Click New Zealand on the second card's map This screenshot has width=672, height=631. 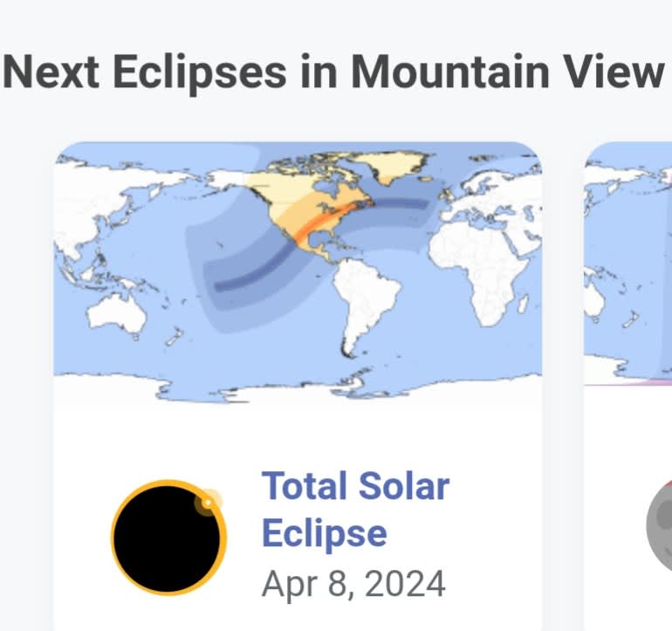[629, 319]
